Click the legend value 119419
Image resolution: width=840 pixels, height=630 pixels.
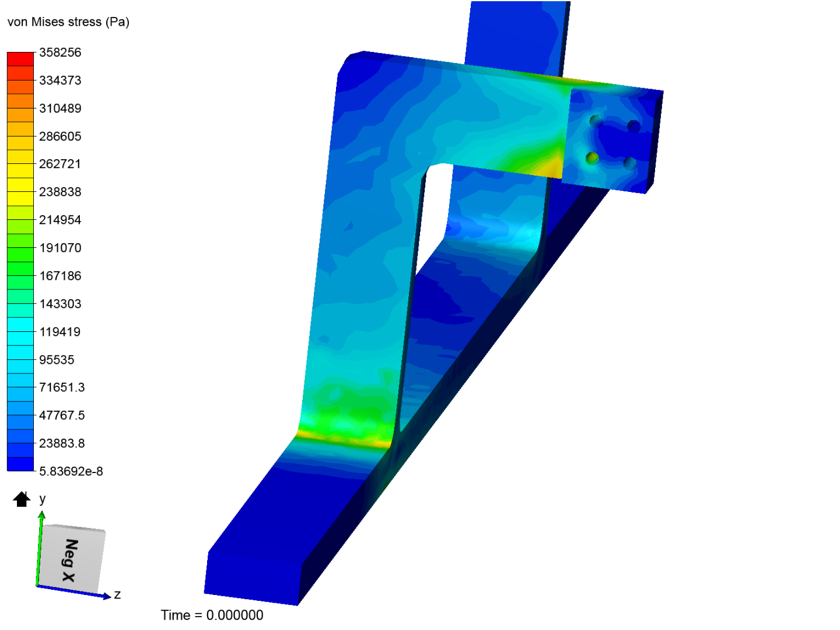60,332
